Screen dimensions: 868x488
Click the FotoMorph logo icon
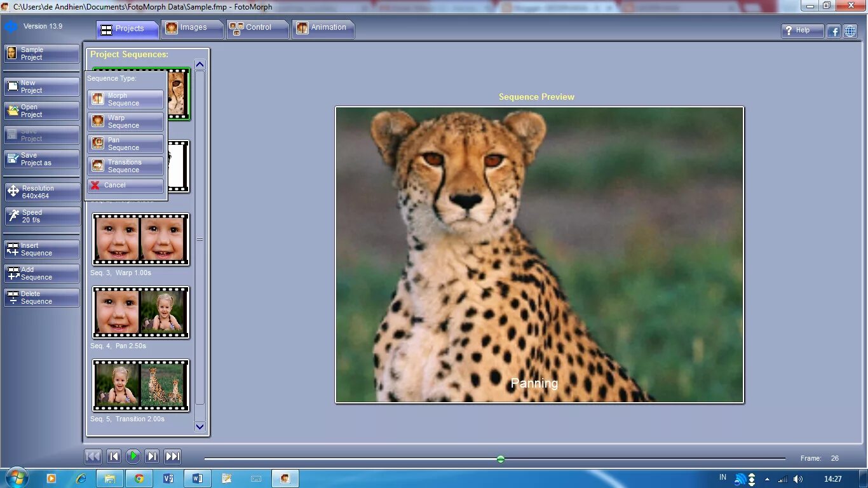click(x=11, y=27)
